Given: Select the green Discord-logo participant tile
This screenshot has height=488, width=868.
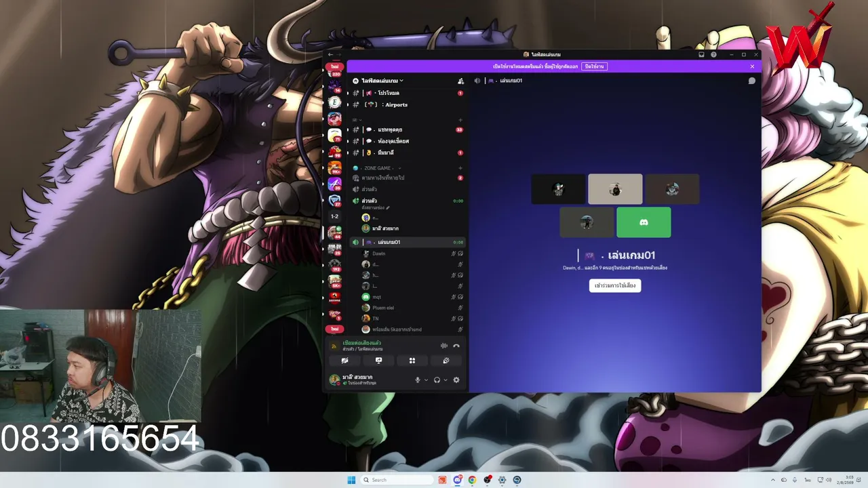Looking at the screenshot, I should tap(644, 222).
